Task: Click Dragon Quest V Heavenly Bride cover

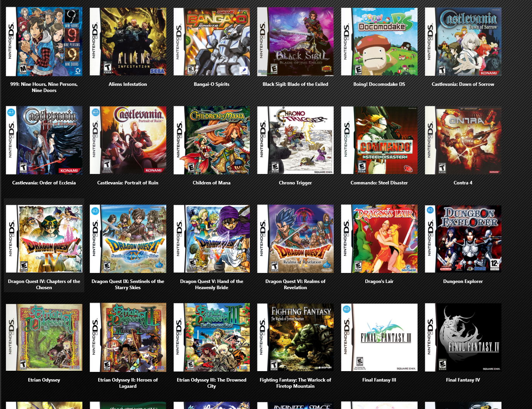Action: 211,239
